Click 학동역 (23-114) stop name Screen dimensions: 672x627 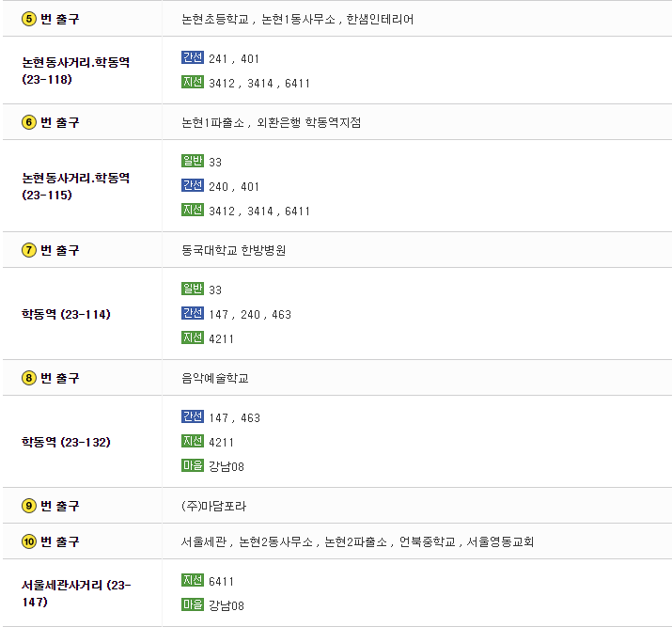(66, 314)
